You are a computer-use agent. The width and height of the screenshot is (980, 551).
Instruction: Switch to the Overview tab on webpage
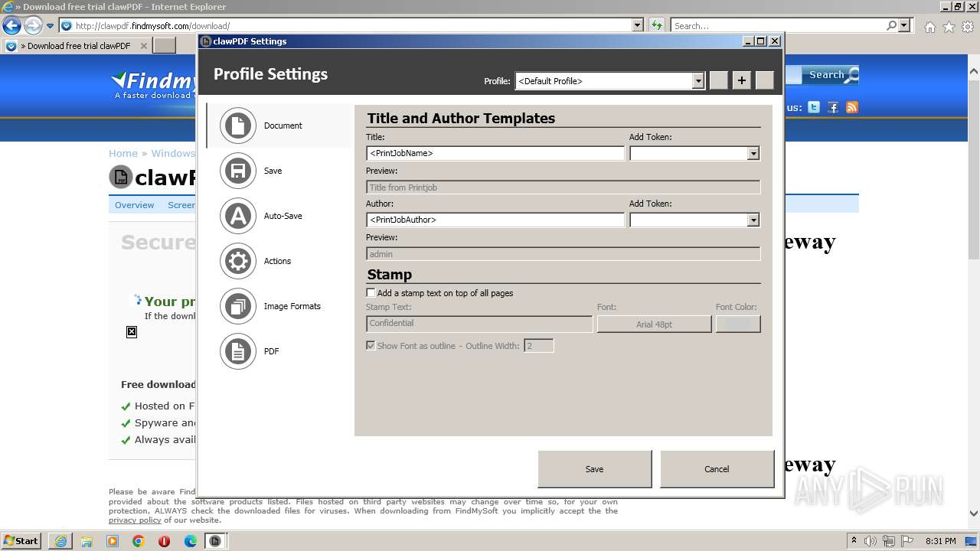135,205
